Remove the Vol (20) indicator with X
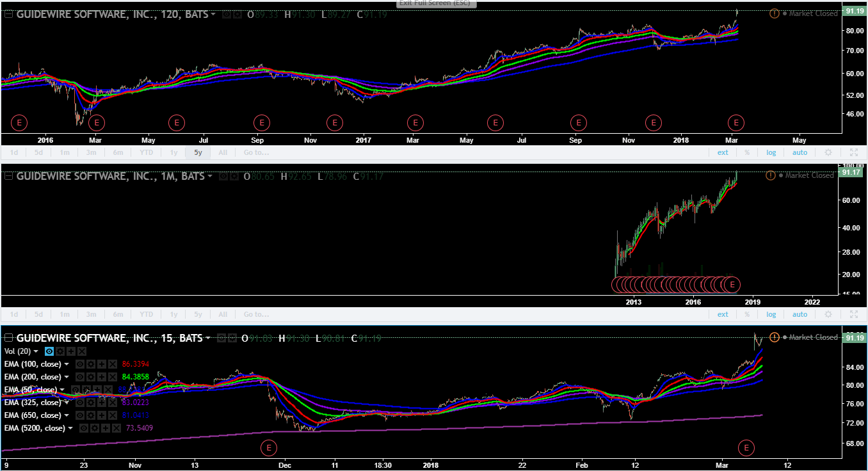Screen dimensions: 868x471 tap(82, 351)
